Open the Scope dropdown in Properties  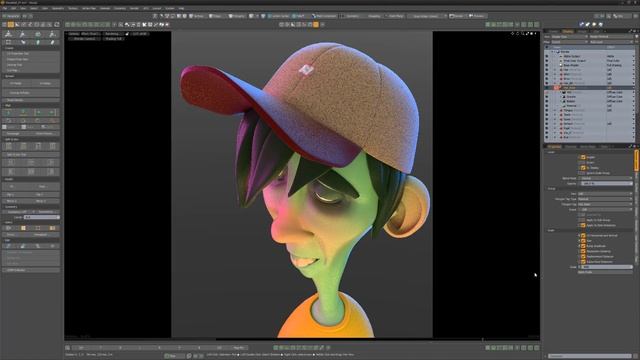click(x=605, y=210)
